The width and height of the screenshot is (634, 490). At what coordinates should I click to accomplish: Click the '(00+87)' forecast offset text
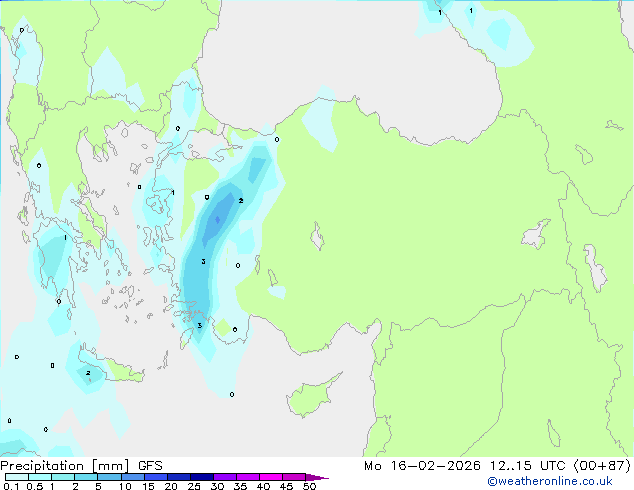pyautogui.click(x=602, y=466)
